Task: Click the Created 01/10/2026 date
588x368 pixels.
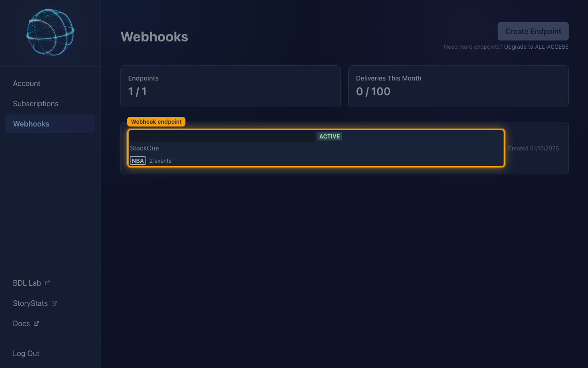Action: click(533, 149)
